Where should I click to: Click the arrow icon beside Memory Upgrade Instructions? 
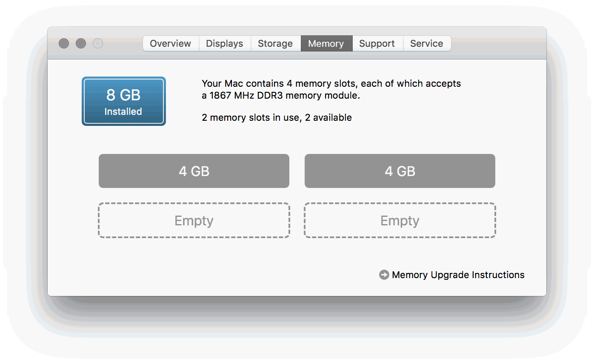tap(383, 275)
